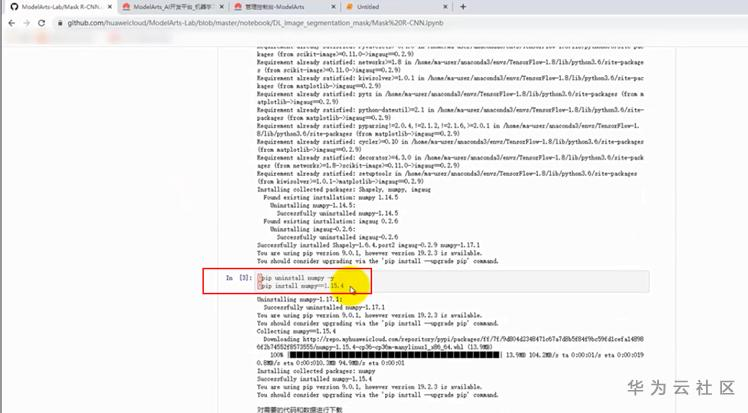This screenshot has height=413, width=748.
Task: Click the 'pip install numpy==1.15.4' code line
Action: (x=301, y=286)
